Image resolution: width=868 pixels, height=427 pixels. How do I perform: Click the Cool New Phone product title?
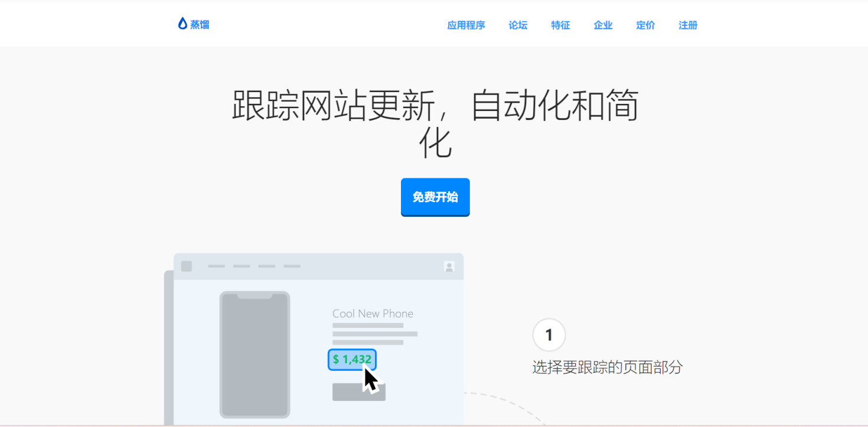(x=373, y=314)
